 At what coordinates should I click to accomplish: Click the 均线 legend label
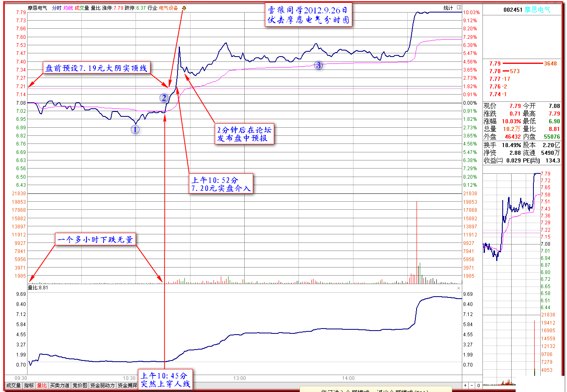click(68, 8)
